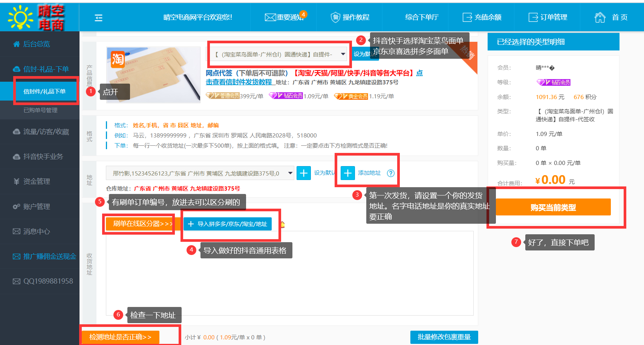Click the ¥ icon beside 资金管理
The width and height of the screenshot is (644, 345).
click(x=16, y=182)
